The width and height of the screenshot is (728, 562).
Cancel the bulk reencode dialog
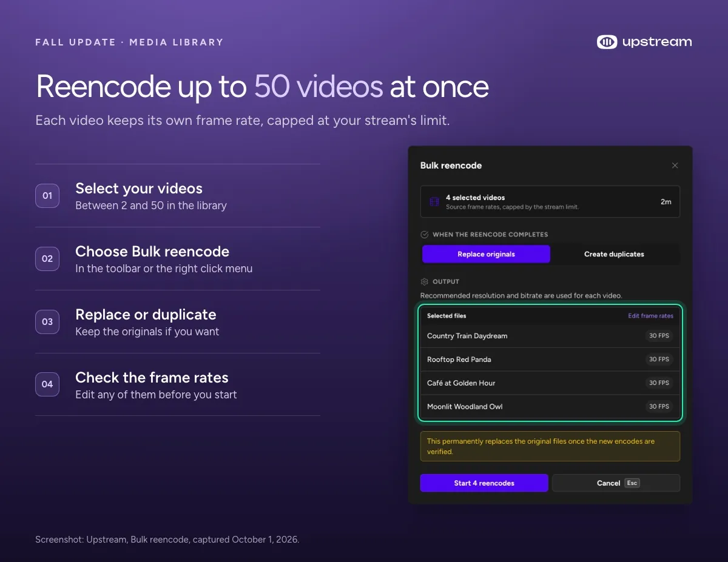pos(616,483)
